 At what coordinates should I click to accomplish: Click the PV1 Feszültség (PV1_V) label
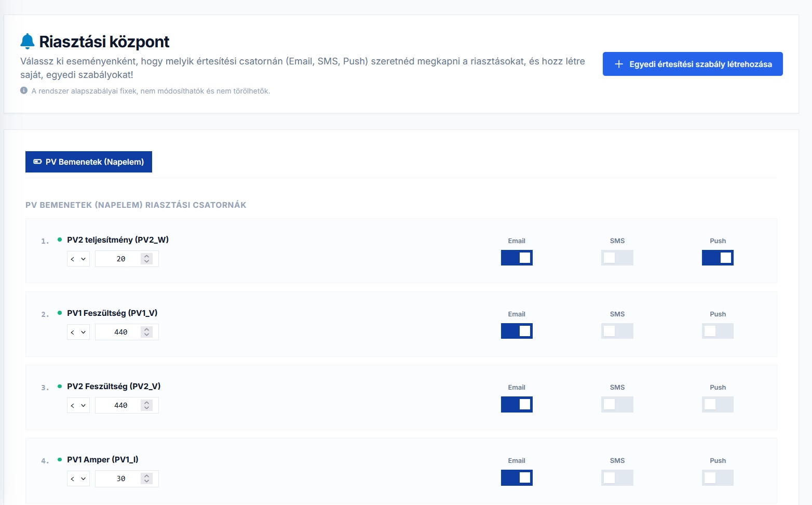[x=112, y=313]
